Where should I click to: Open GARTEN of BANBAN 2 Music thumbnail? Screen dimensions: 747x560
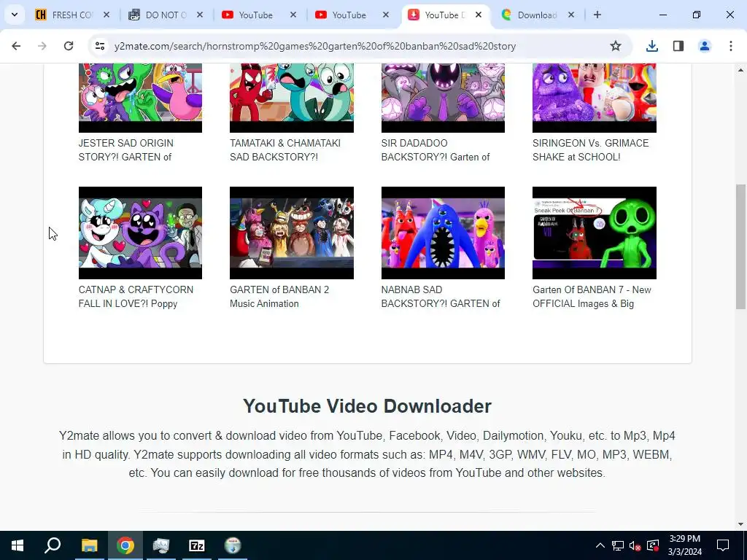292,233
